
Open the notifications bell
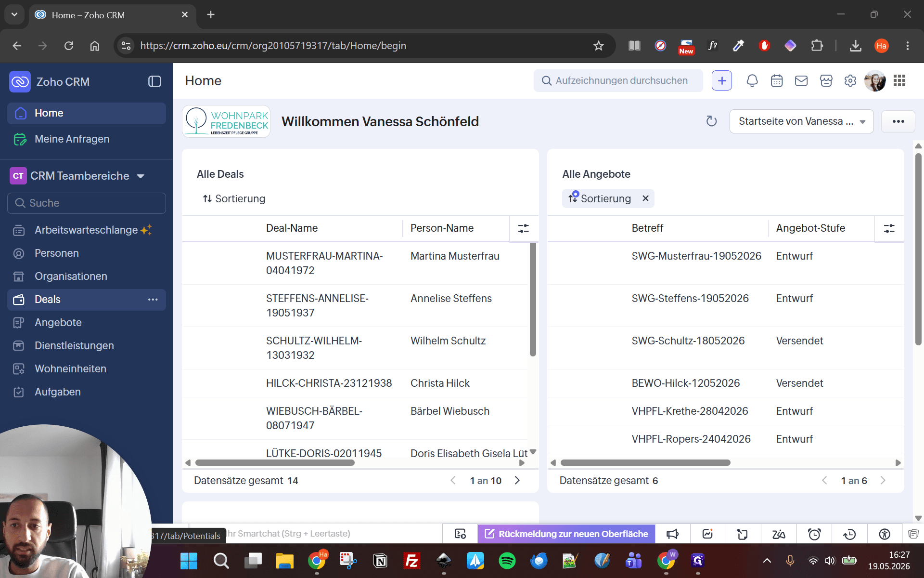[x=752, y=81]
